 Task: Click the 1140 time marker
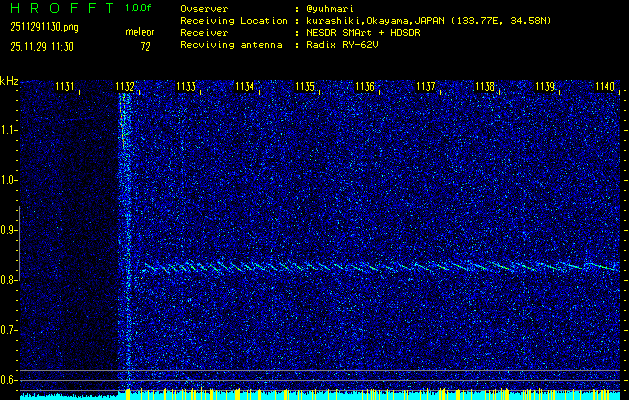click(604, 87)
